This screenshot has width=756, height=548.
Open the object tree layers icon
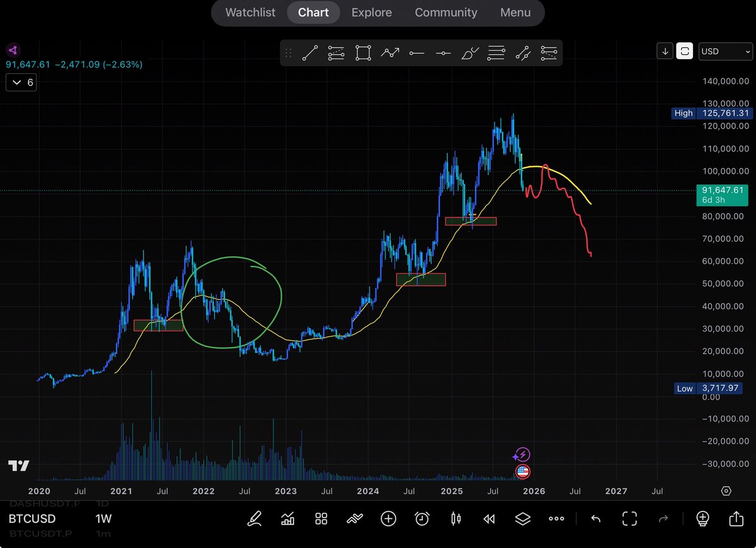click(x=522, y=518)
